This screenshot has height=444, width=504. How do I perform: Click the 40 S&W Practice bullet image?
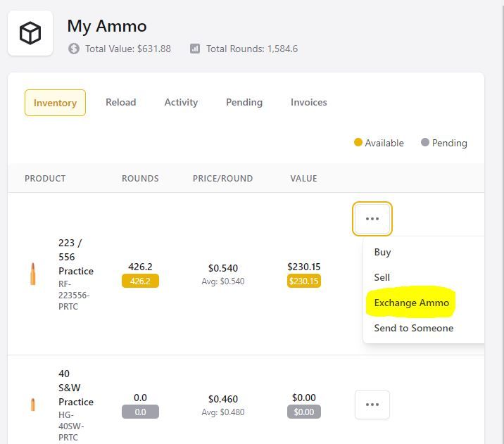(33, 405)
